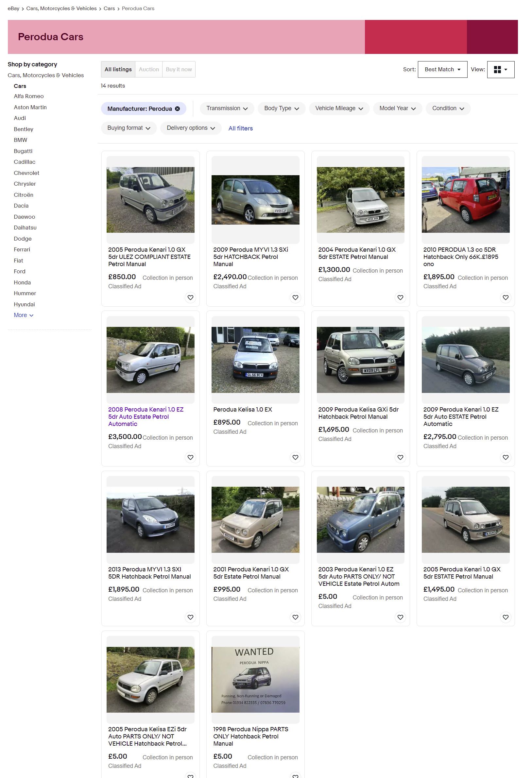Open the Hummer category
Image resolution: width=532 pixels, height=778 pixels.
click(x=25, y=293)
